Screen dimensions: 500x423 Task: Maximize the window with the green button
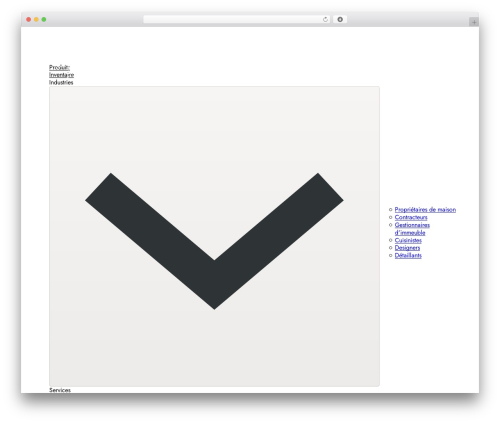pyautogui.click(x=44, y=19)
